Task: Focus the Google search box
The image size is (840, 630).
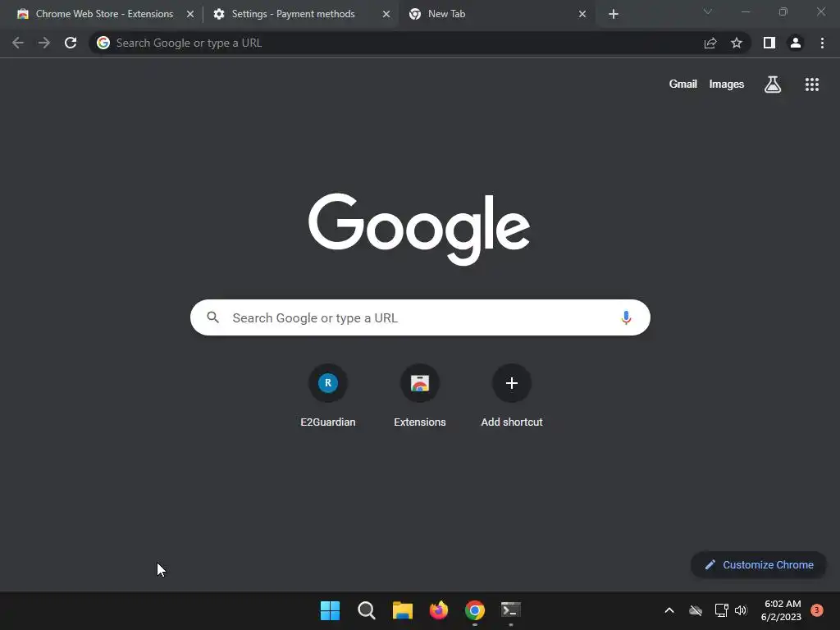Action: 420,317
